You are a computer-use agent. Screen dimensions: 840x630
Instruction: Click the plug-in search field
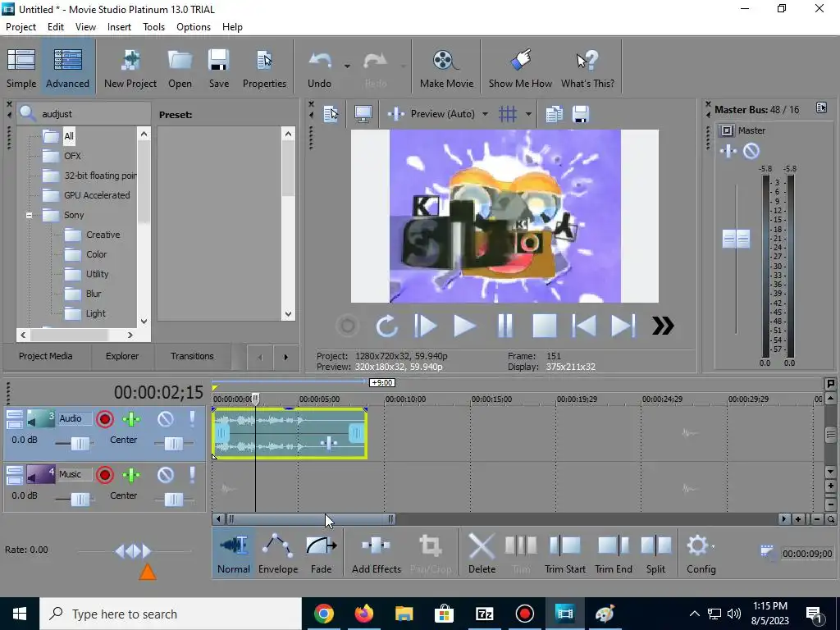tap(84, 113)
